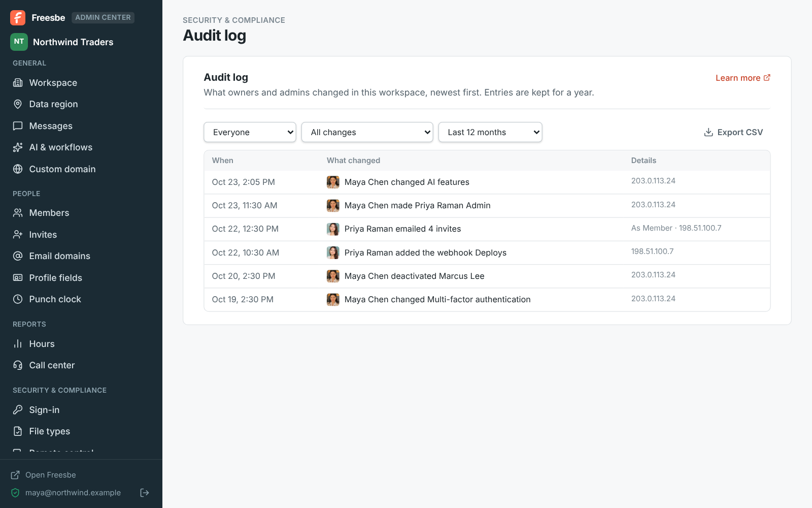Click the Members people icon
This screenshot has width=812, height=508.
[18, 213]
